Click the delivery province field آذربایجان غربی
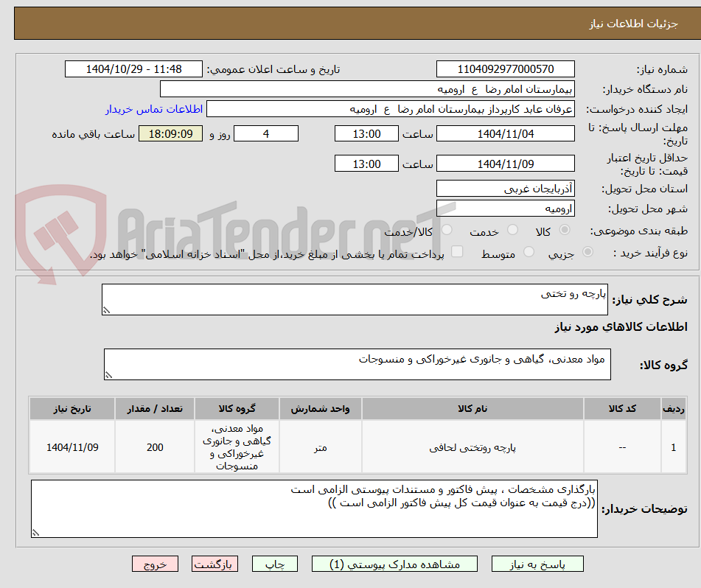 click(505, 189)
